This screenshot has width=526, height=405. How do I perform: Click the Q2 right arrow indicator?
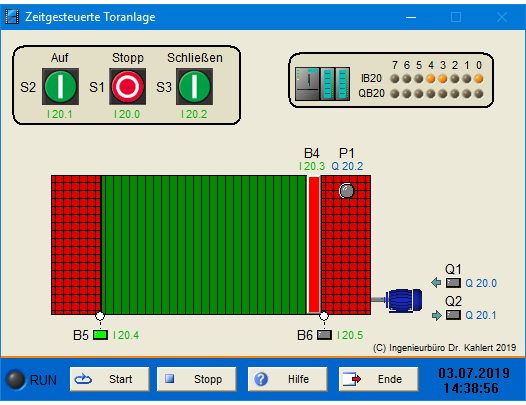pyautogui.click(x=436, y=315)
